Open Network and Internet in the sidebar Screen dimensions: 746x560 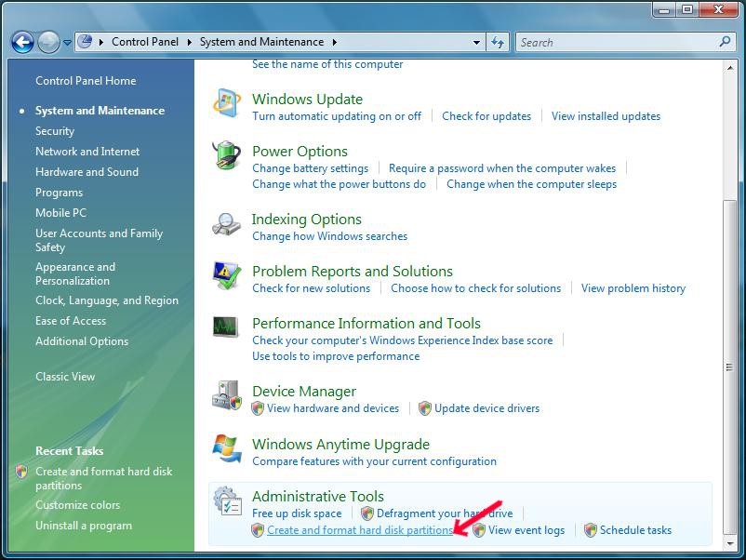pos(87,152)
